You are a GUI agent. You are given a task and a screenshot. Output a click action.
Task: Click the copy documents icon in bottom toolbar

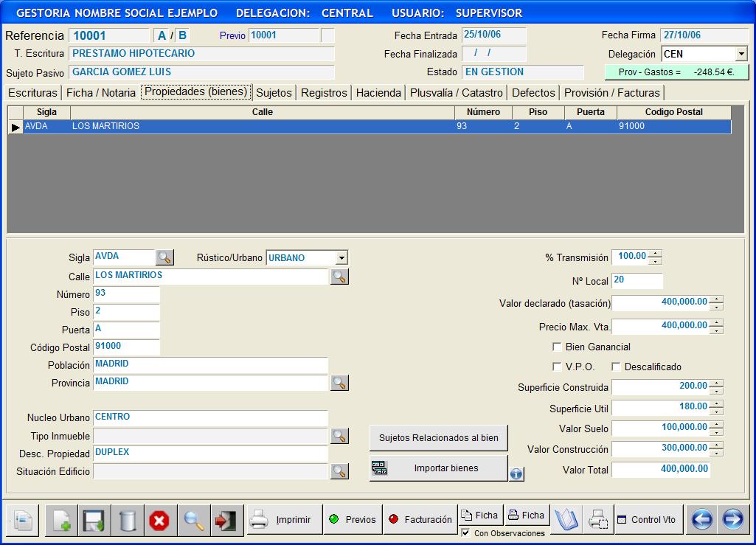point(23,521)
